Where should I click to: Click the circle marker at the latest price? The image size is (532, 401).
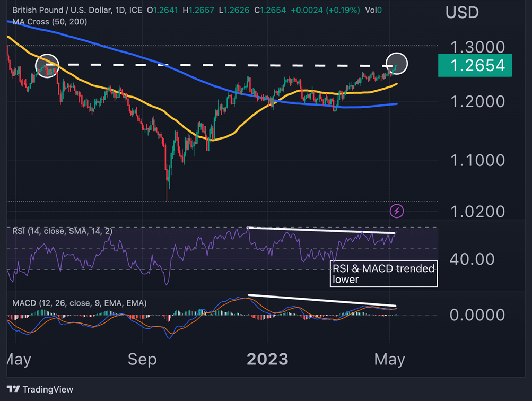397,64
